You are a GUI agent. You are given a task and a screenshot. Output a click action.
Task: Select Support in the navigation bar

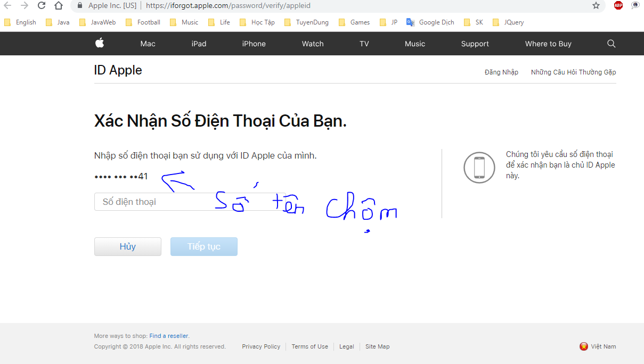(475, 44)
